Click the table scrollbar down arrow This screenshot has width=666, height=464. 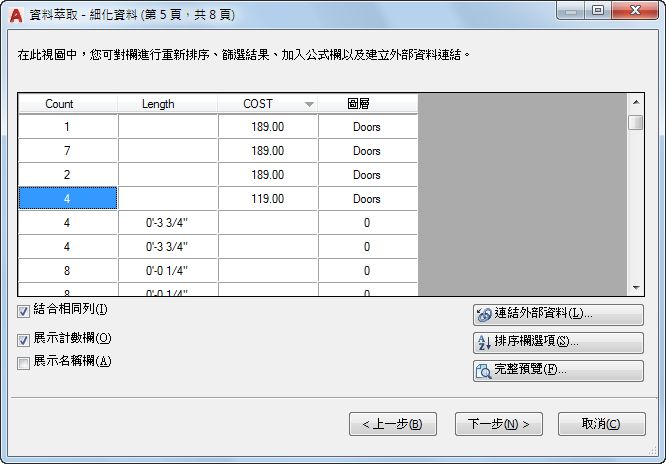(x=636, y=288)
